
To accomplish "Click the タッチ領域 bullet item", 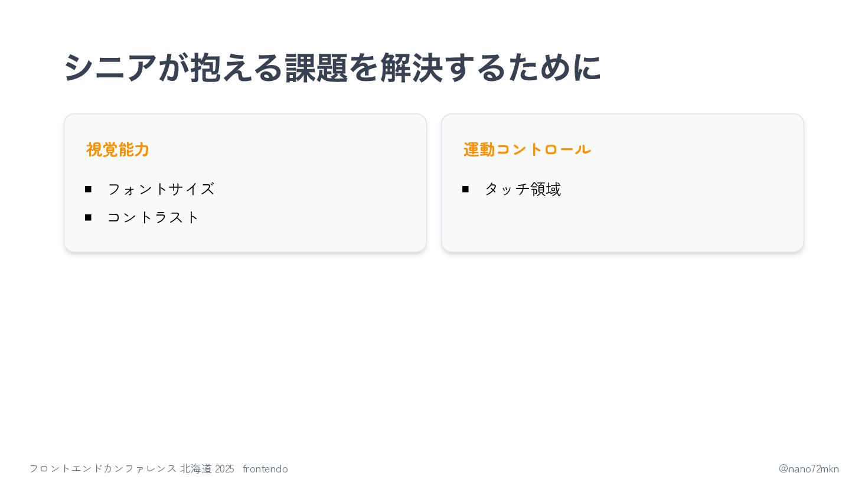I will tap(523, 189).
